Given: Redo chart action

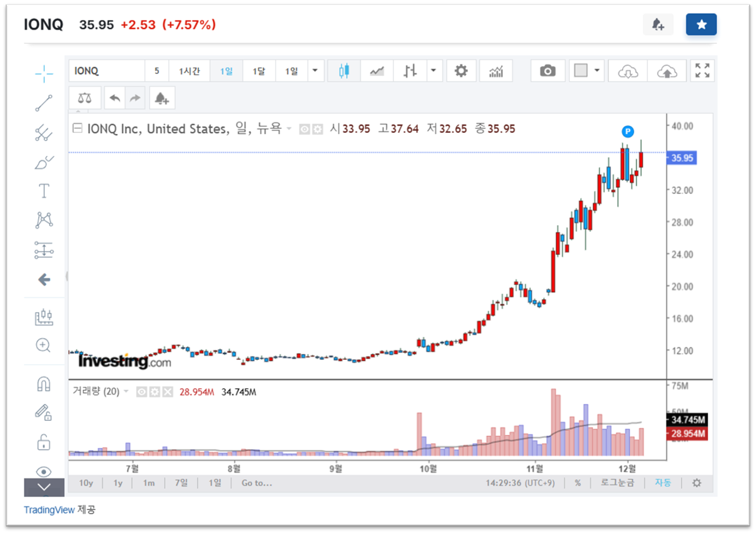Looking at the screenshot, I should point(135,98).
